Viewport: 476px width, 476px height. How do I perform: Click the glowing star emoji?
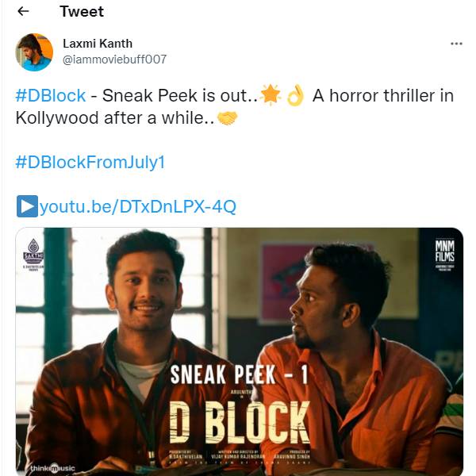click(271, 96)
